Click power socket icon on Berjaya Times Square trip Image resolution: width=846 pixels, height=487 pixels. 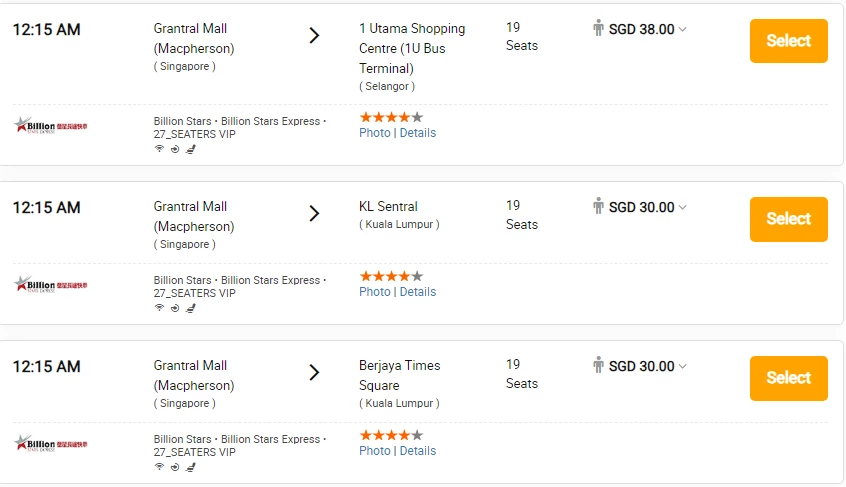(x=175, y=468)
